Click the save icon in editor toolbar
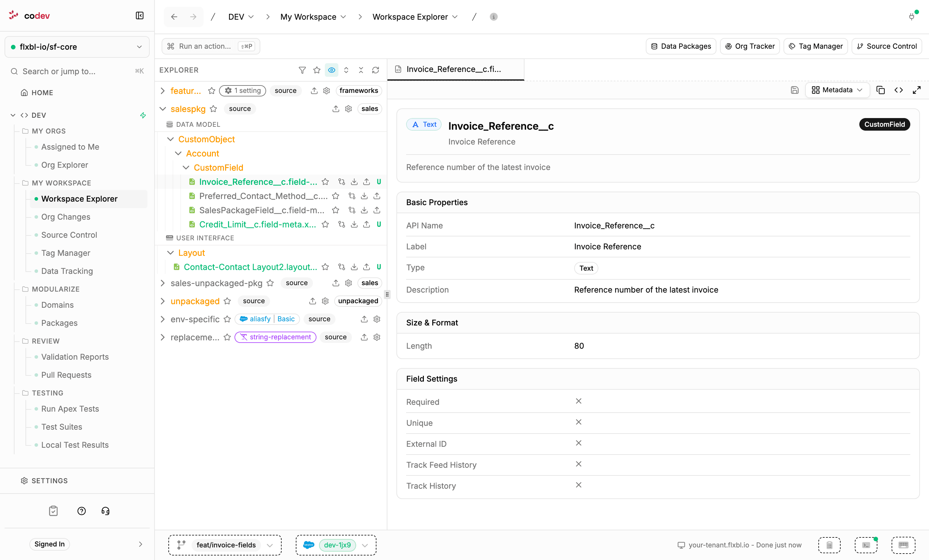Viewport: 929px width, 560px height. click(794, 90)
